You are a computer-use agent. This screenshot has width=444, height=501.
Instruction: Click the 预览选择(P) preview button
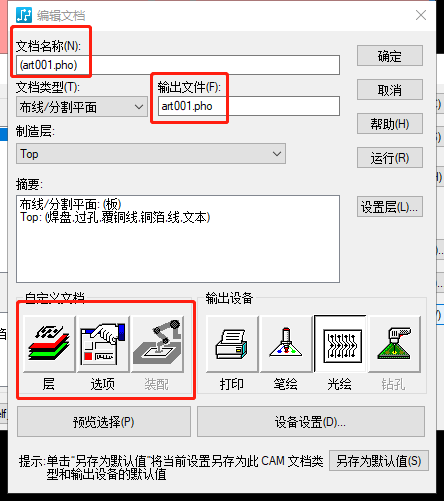(104, 422)
